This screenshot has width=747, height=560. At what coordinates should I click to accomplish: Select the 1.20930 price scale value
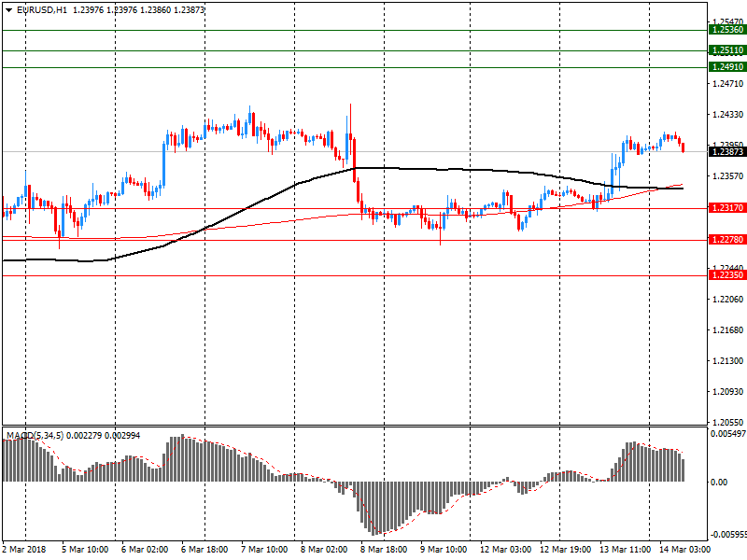pos(728,391)
